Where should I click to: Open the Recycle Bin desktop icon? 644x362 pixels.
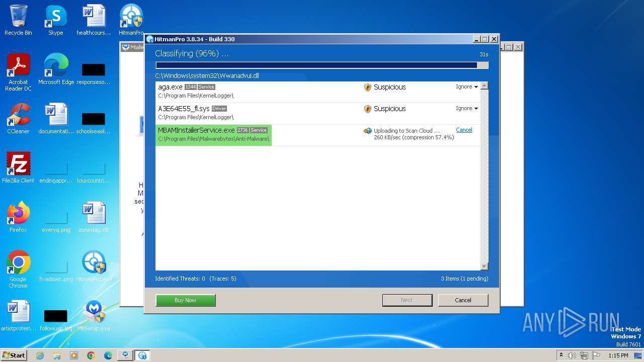[x=18, y=20]
